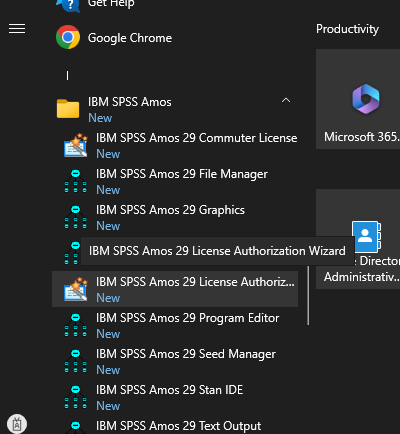Click the Get Help label

pyautogui.click(x=111, y=4)
